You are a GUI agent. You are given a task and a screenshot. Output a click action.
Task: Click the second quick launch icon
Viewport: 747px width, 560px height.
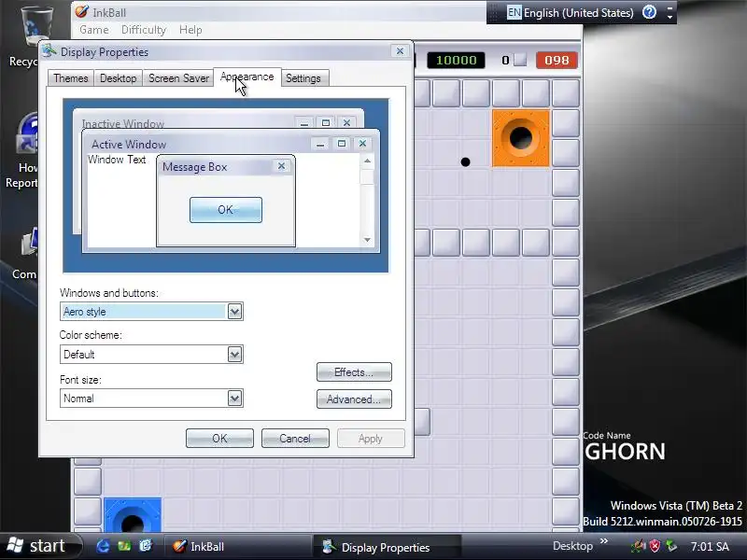coord(124,546)
